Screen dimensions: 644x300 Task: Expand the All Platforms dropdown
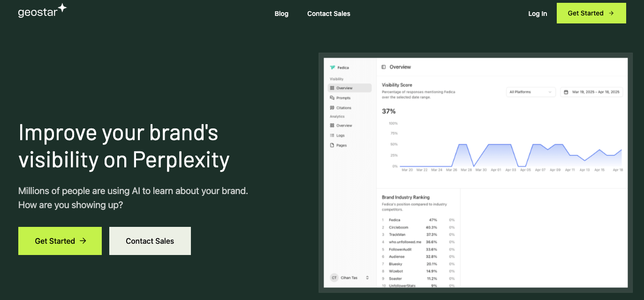pos(531,92)
